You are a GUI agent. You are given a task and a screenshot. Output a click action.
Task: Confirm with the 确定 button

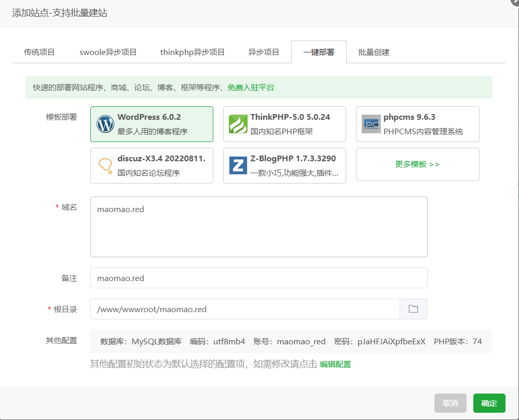(x=489, y=403)
